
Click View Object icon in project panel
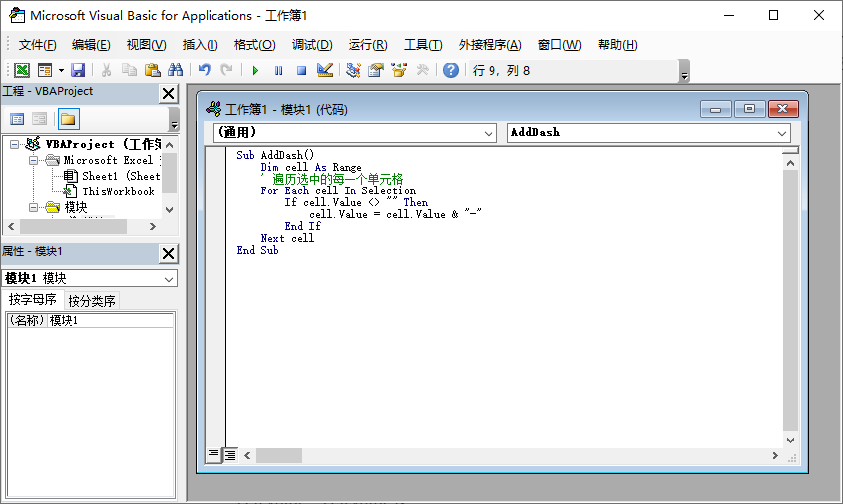[x=40, y=119]
